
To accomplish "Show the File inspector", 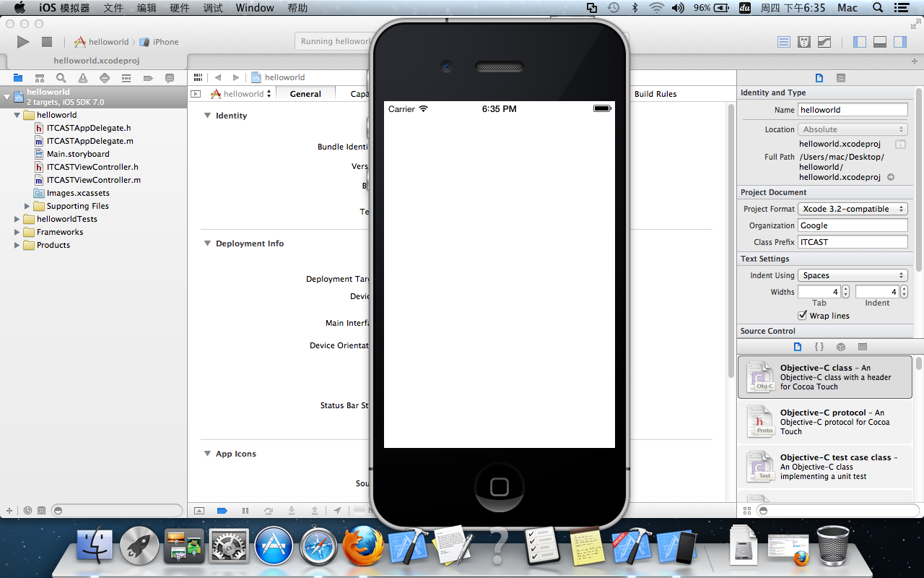I will point(819,78).
